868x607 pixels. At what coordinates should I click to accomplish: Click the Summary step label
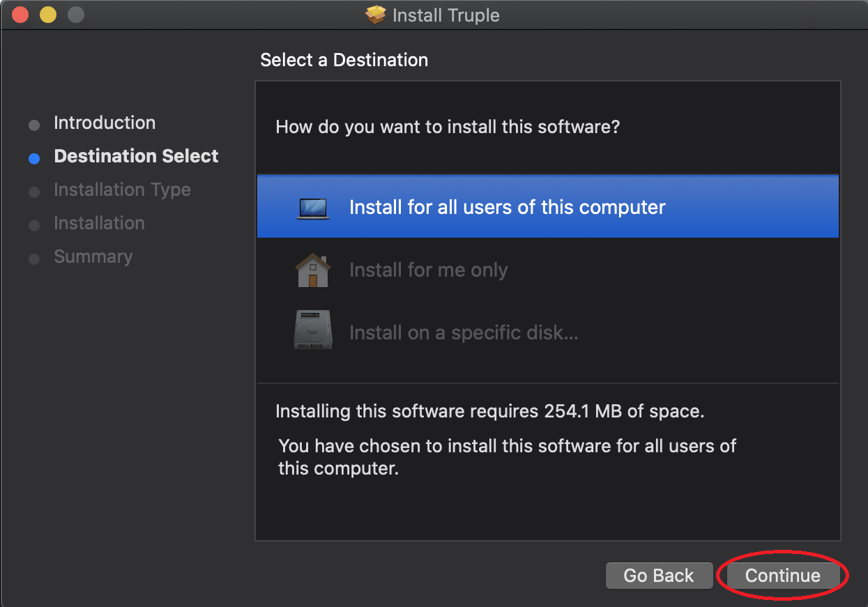pyautogui.click(x=93, y=256)
